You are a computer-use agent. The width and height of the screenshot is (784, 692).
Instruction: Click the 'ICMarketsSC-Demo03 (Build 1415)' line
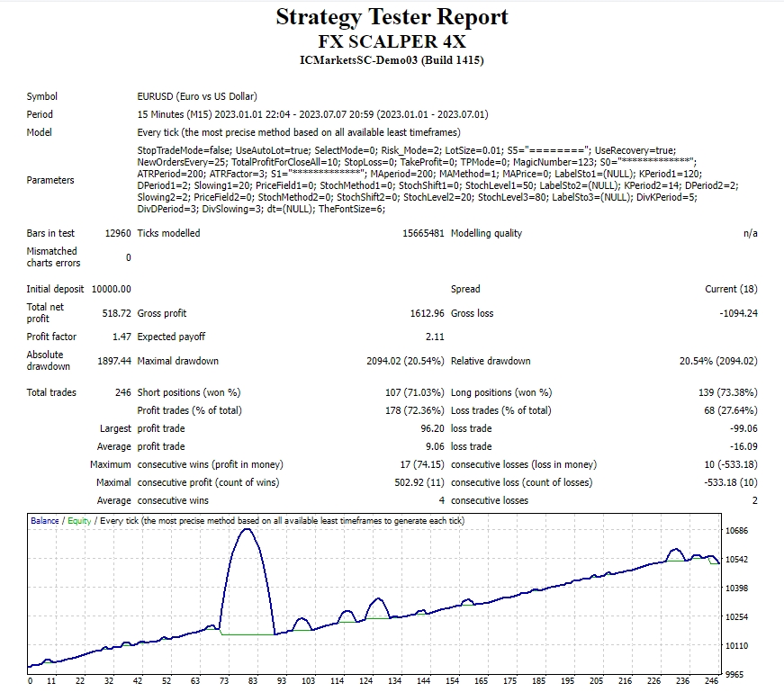[392, 60]
